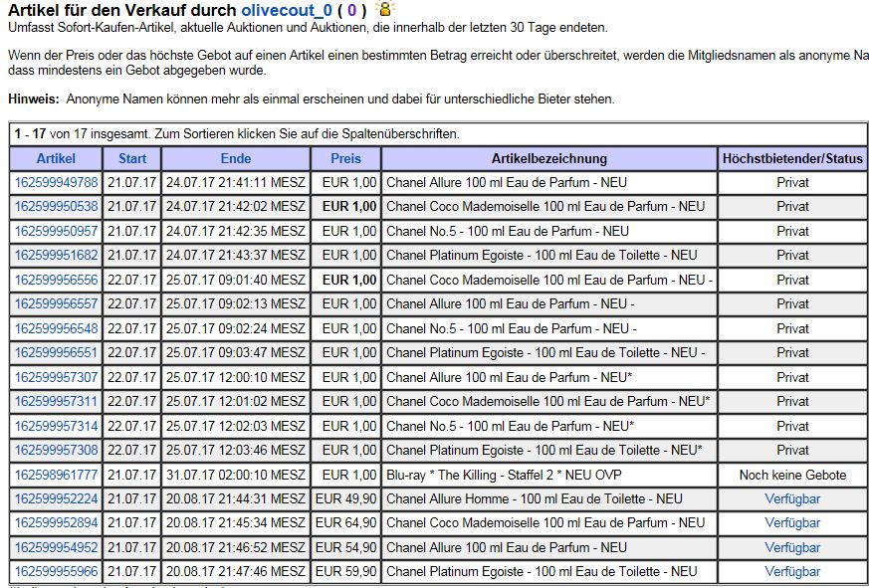Viewport: 869px width, 588px height.
Task: Open item number 162599957307
Action: [56, 377]
